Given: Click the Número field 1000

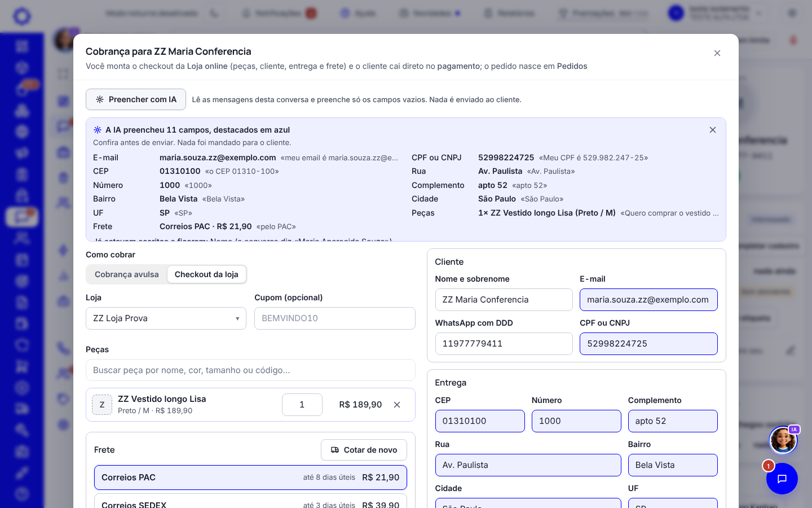Looking at the screenshot, I should click(576, 421).
